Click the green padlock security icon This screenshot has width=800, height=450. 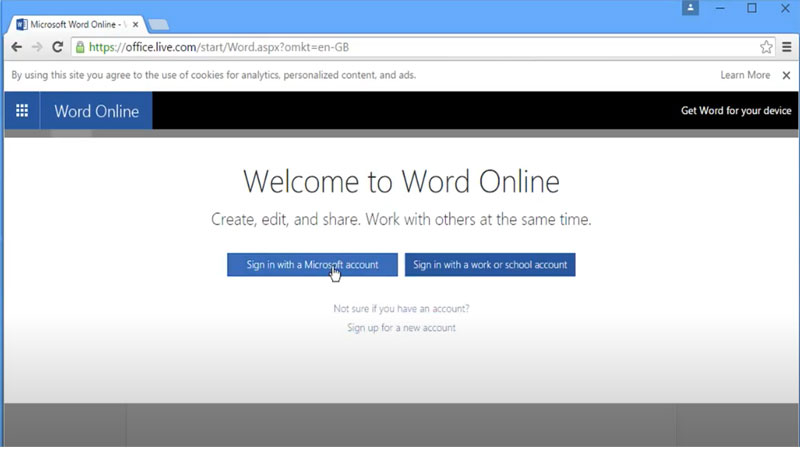(x=80, y=47)
